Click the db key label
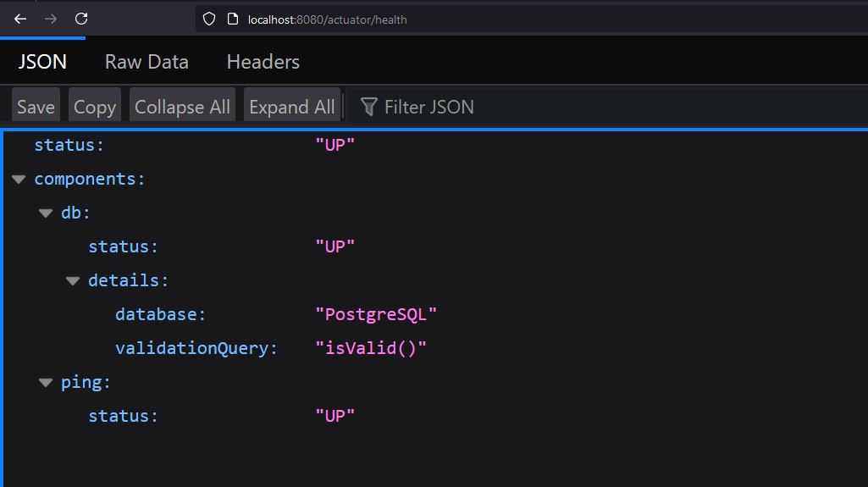 point(75,213)
